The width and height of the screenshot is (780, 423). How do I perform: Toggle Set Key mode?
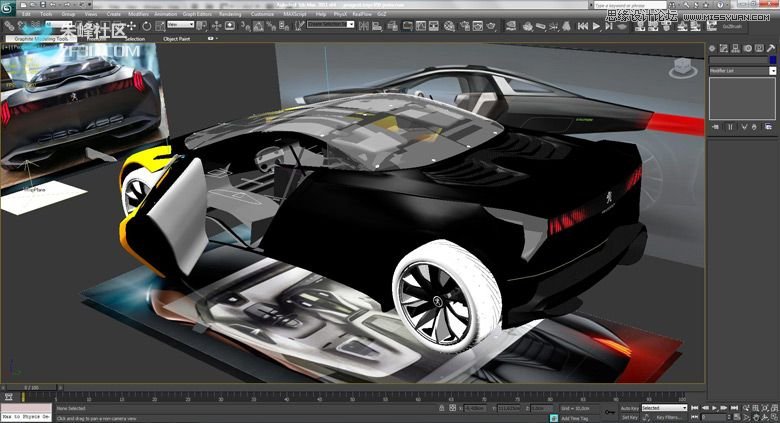[629, 418]
